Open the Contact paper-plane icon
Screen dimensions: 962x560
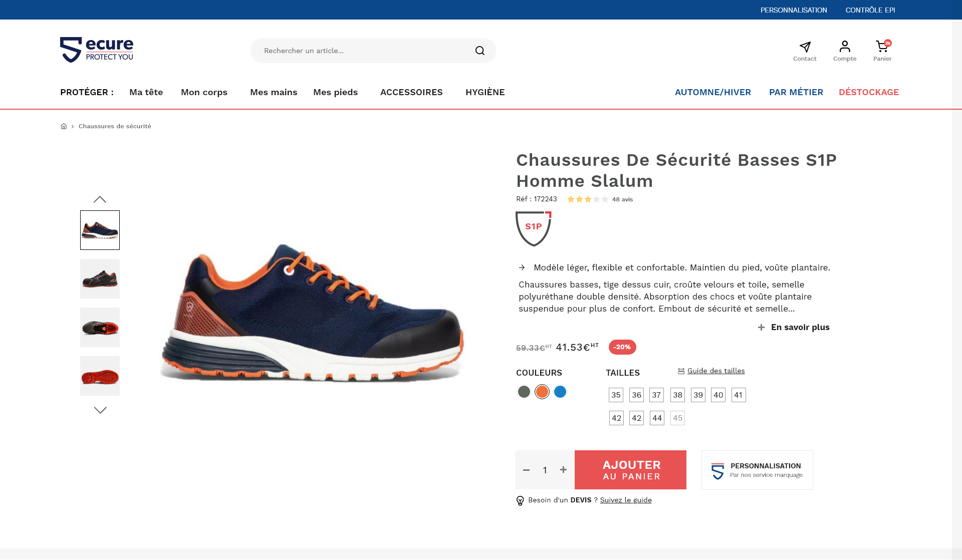805,47
